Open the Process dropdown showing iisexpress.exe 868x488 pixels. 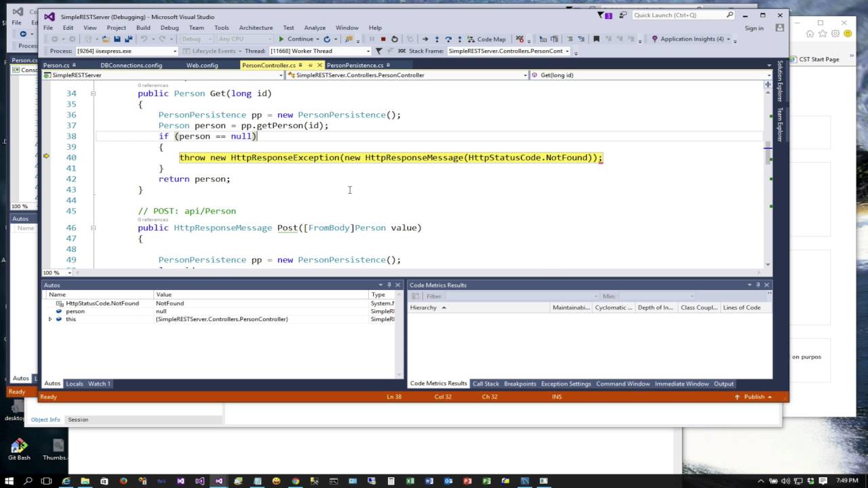click(174, 51)
